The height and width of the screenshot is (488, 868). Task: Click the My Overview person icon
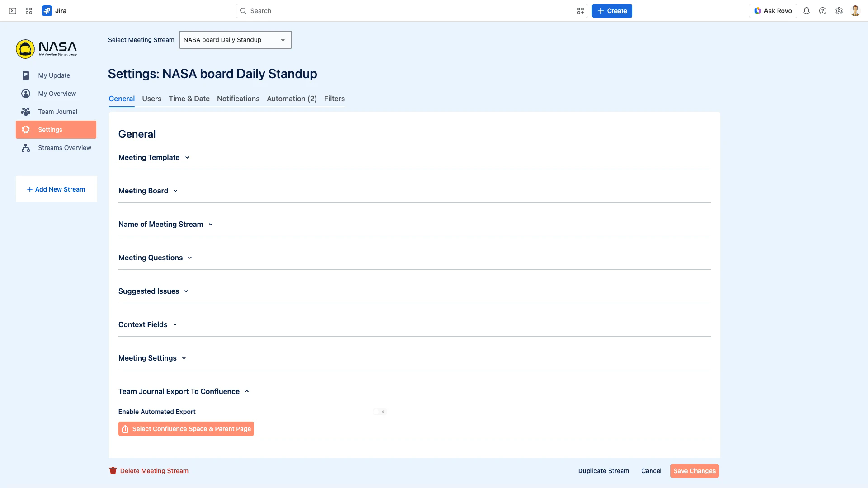coord(26,94)
